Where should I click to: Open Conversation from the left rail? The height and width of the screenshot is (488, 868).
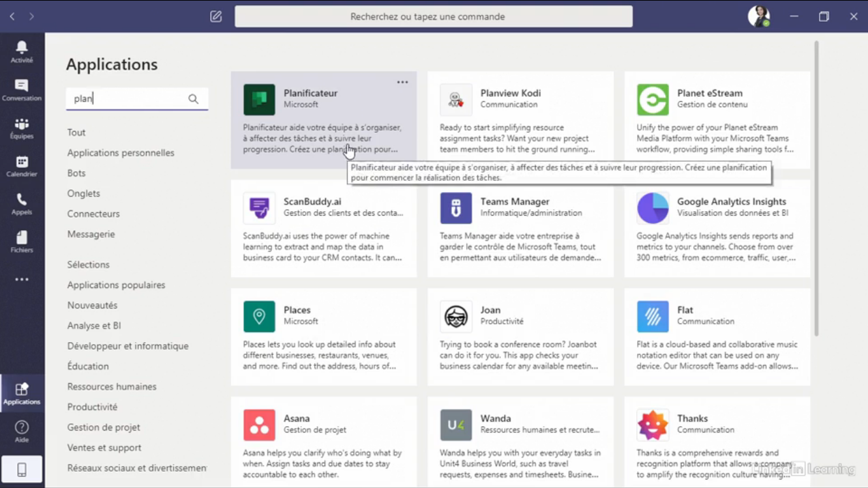pyautogui.click(x=22, y=90)
